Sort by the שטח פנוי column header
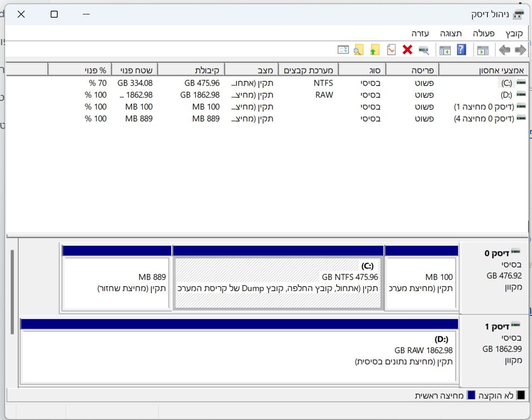 tap(134, 70)
